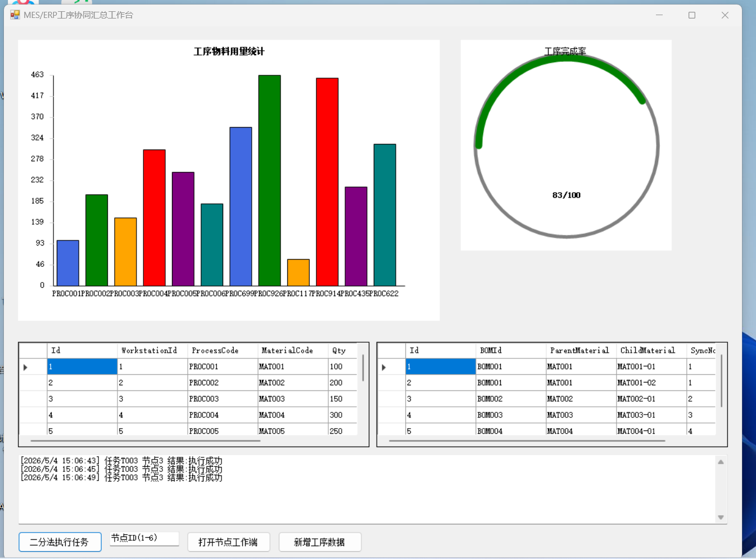The width and height of the screenshot is (756, 559).
Task: Click the MAT002-01 child material cell
Action: [x=651, y=399]
